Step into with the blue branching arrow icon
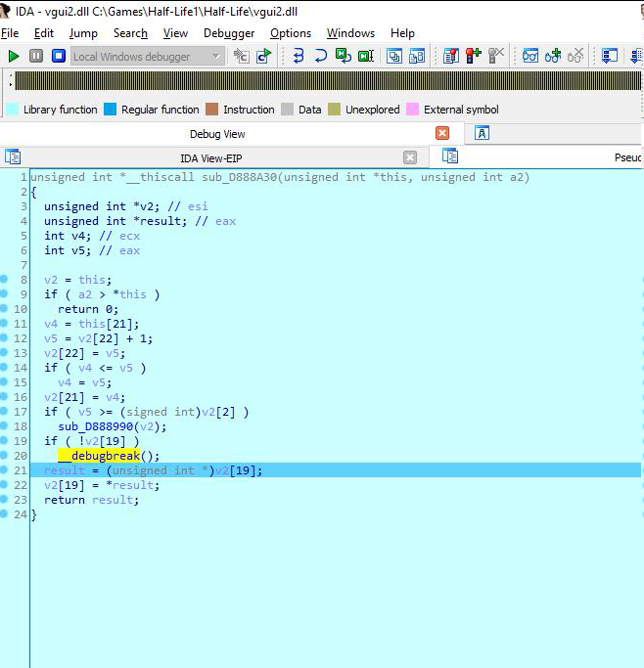This screenshot has height=668, width=644. click(299, 56)
